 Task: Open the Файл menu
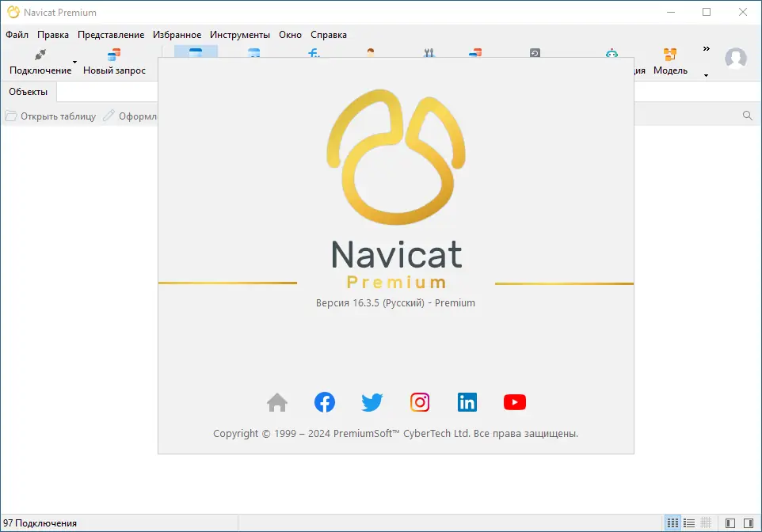click(17, 35)
